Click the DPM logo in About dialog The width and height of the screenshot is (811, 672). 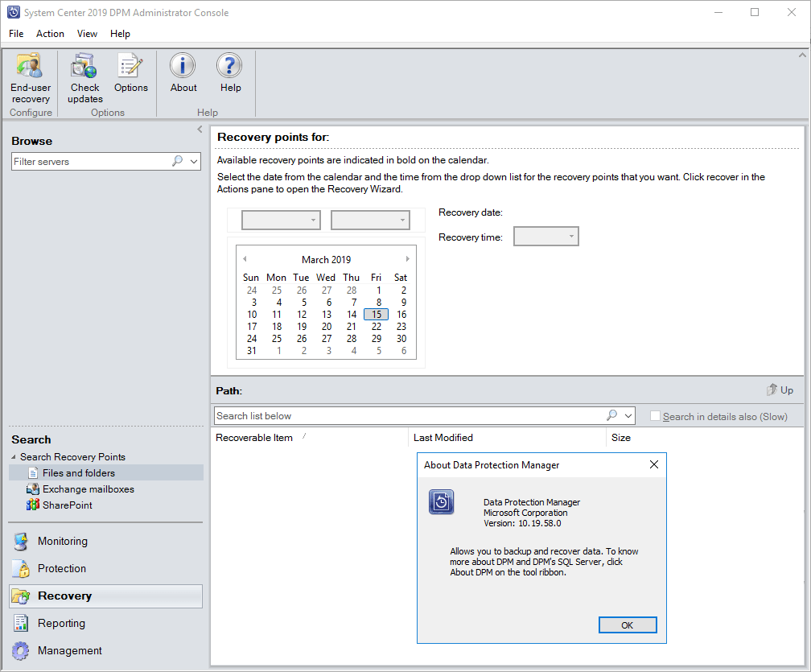[441, 502]
